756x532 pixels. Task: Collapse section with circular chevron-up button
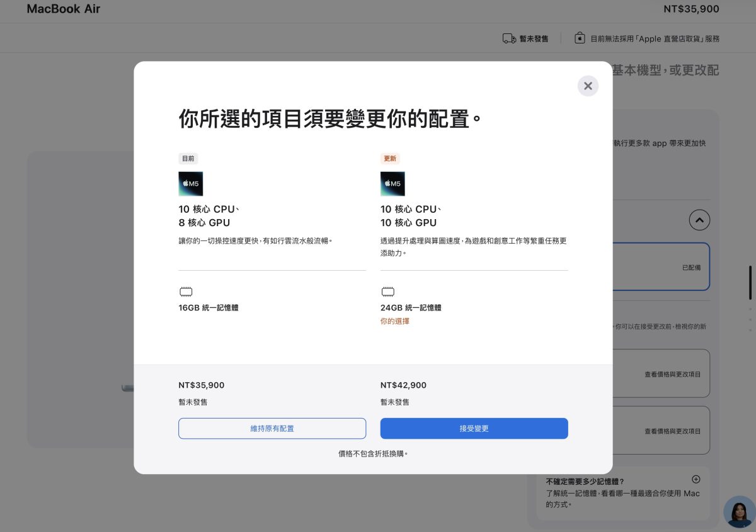tap(699, 220)
